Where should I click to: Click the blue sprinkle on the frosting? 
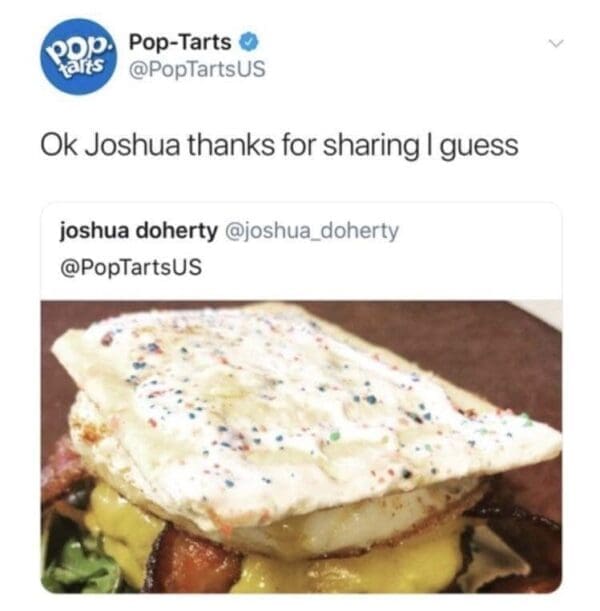370,399
